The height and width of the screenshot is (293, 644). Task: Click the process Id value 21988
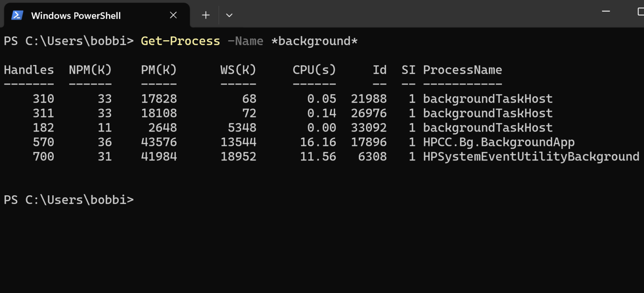(x=369, y=99)
